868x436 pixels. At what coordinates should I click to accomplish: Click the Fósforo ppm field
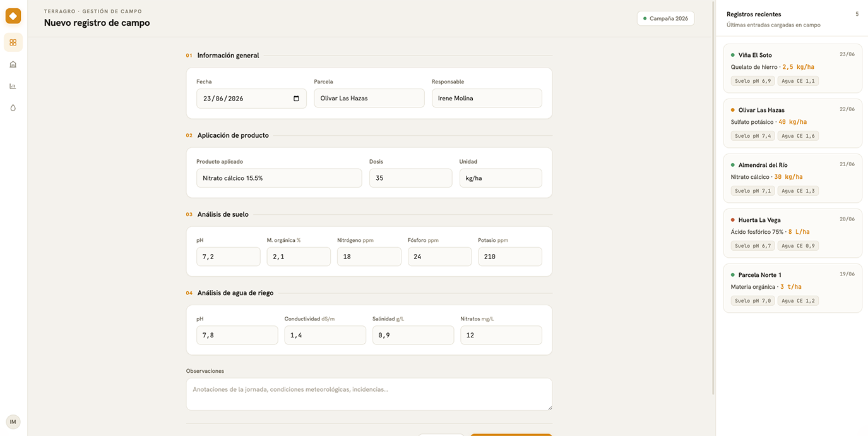439,257
